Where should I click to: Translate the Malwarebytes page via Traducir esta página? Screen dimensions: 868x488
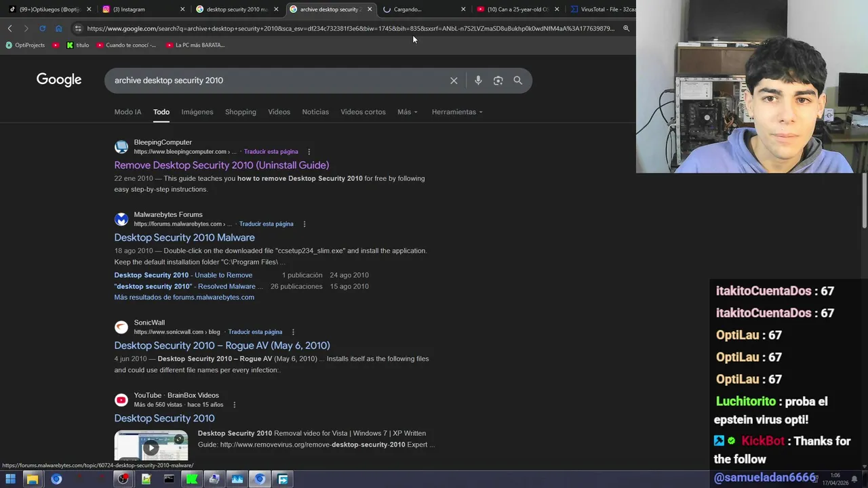point(266,224)
